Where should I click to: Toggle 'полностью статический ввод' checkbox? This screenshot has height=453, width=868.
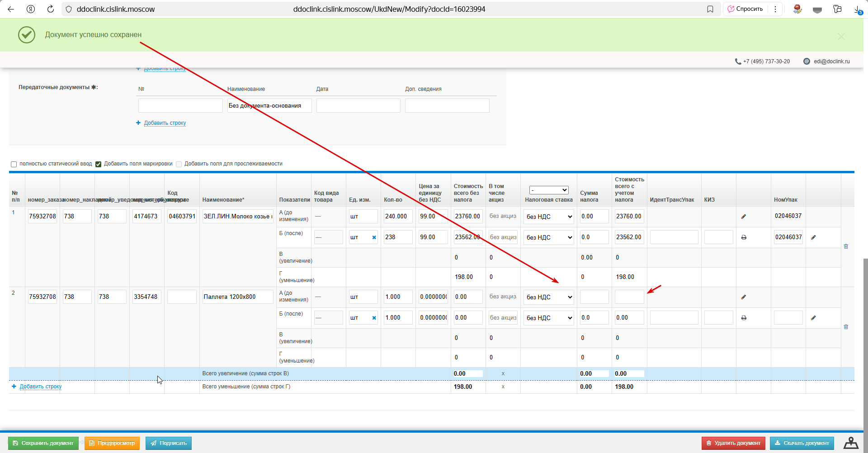[14, 164]
